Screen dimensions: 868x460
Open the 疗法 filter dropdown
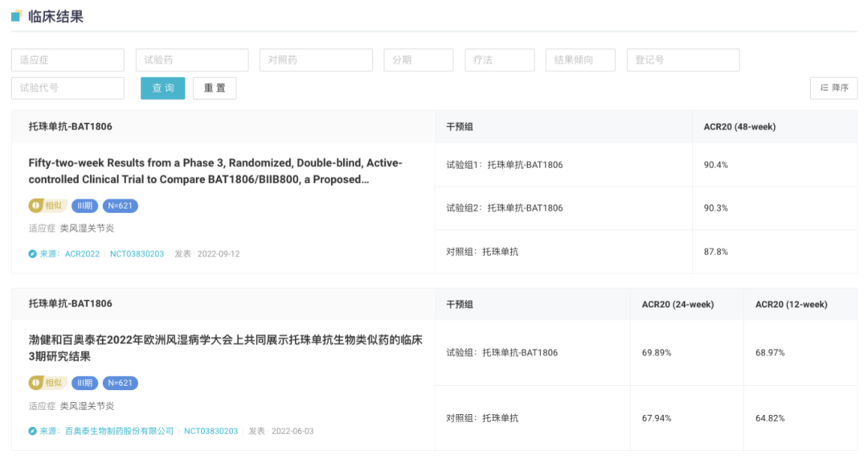click(x=500, y=60)
